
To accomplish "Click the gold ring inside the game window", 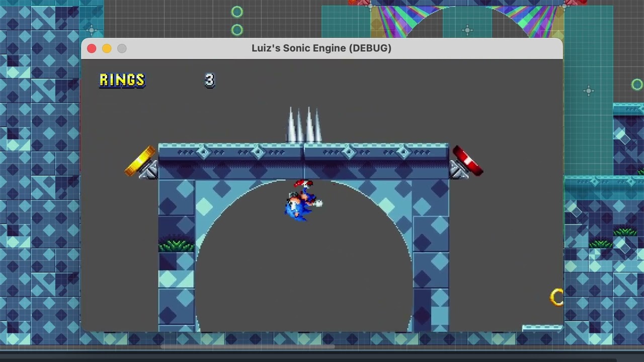I will point(556,297).
